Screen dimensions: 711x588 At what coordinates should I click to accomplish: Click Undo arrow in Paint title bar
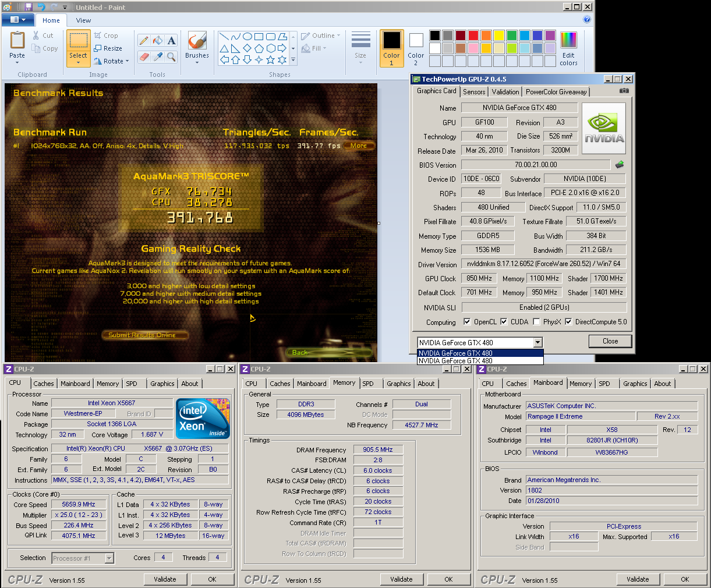[x=41, y=7]
